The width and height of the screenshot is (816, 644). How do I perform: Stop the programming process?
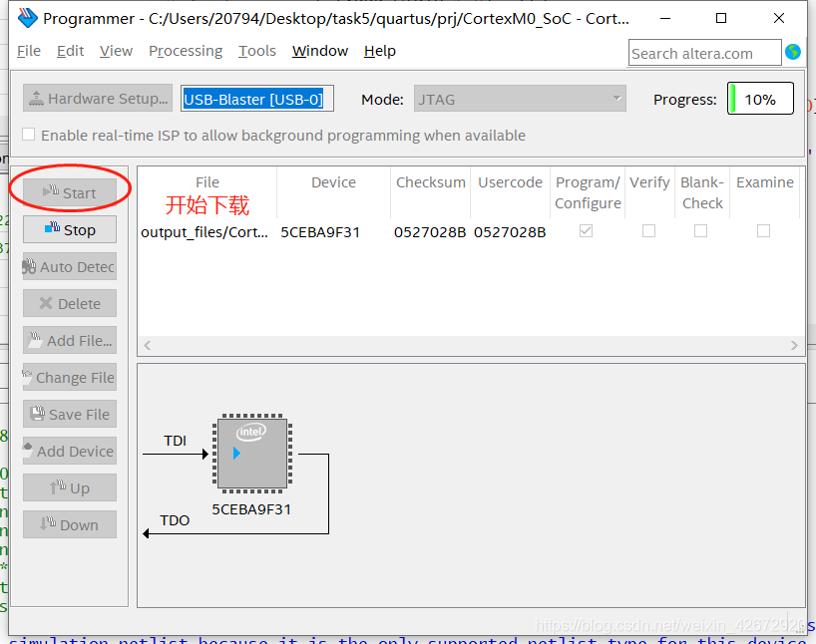[70, 229]
